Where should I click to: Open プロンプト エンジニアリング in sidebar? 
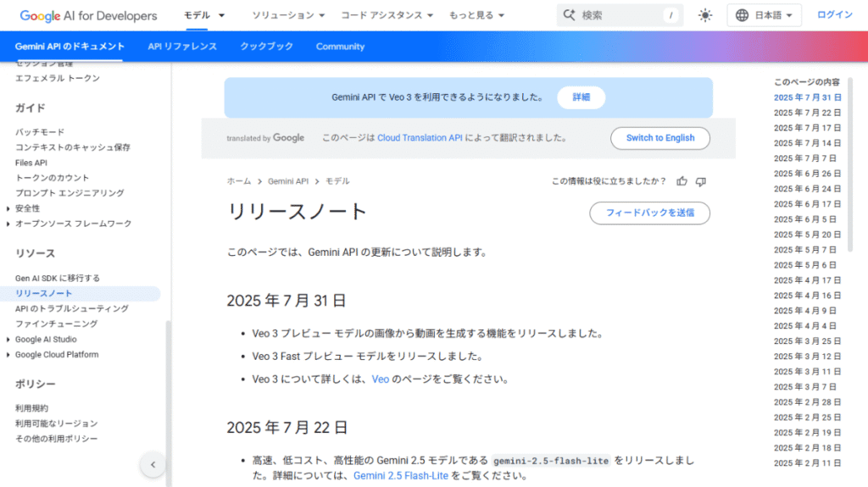click(70, 193)
